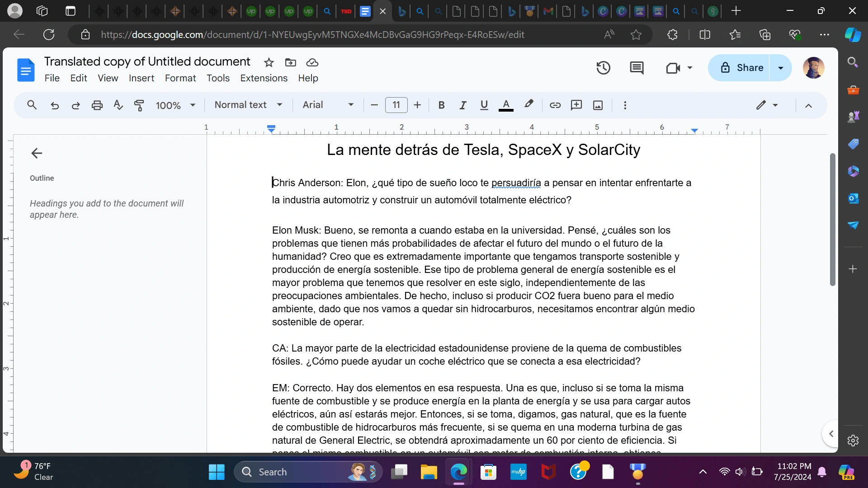Close the outline with back arrow

(37, 153)
